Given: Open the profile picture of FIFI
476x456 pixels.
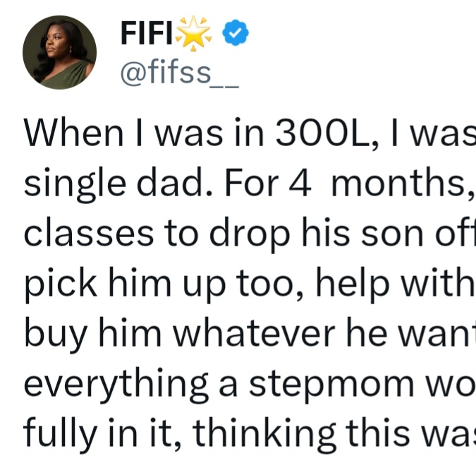Looking at the screenshot, I should coord(60,53).
